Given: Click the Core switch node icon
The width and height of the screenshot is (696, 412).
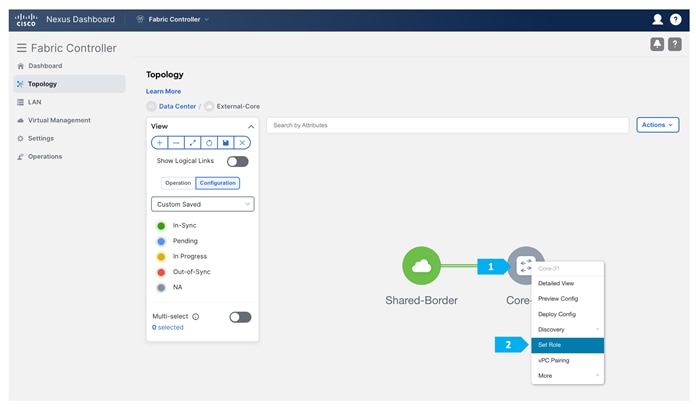Looking at the screenshot, I should (x=526, y=265).
